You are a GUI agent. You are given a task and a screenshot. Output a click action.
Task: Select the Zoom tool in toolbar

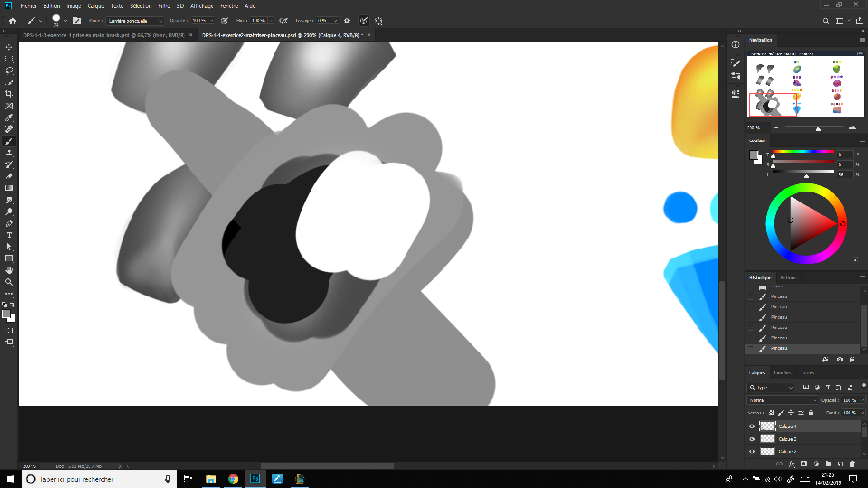click(x=9, y=282)
